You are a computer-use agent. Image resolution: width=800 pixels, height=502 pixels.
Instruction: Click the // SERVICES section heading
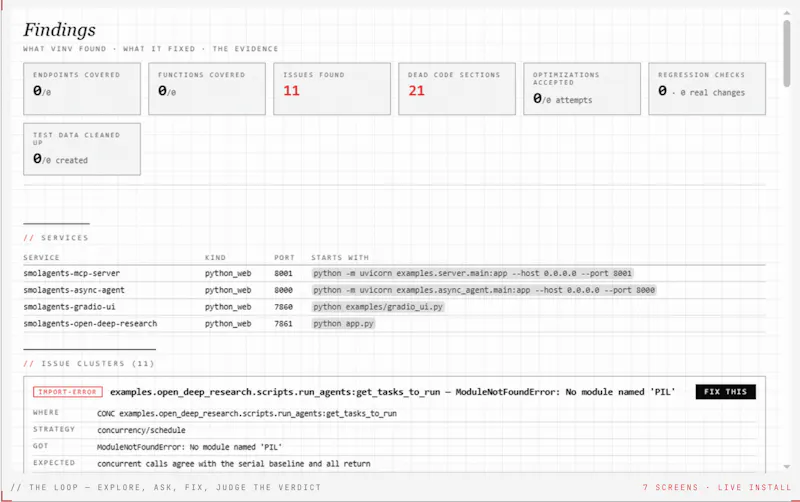click(x=56, y=238)
